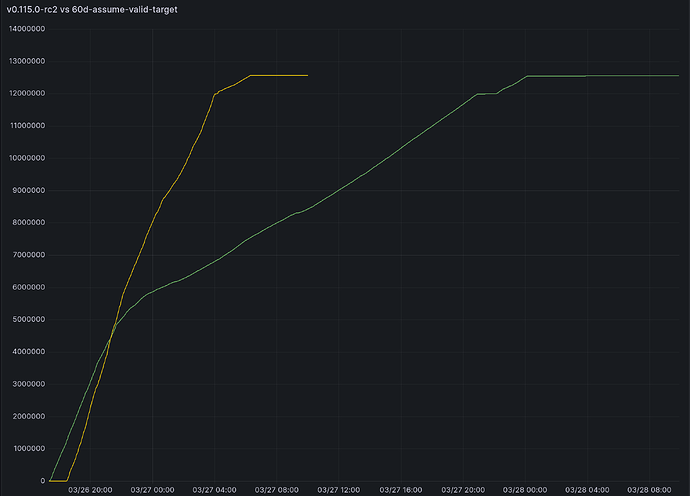This screenshot has width=690, height=496.
Task: Select the 03/28 08:00 x-axis label
Action: click(649, 490)
